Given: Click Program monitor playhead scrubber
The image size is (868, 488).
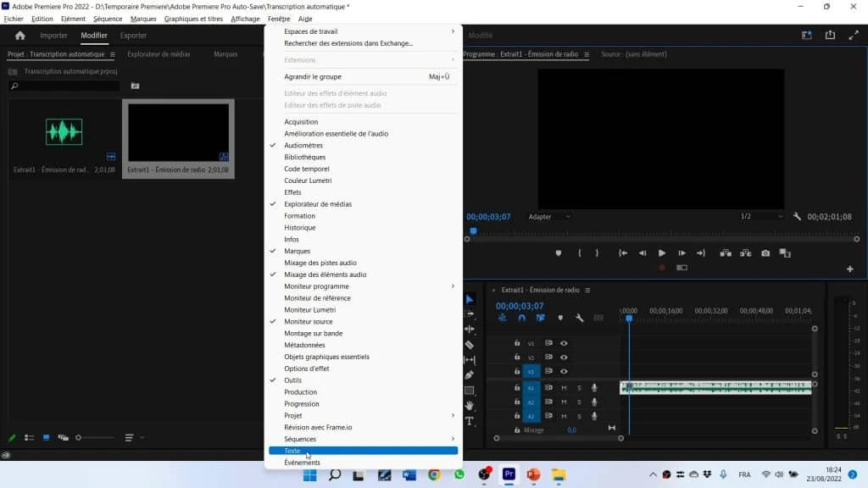Looking at the screenshot, I should tap(473, 231).
